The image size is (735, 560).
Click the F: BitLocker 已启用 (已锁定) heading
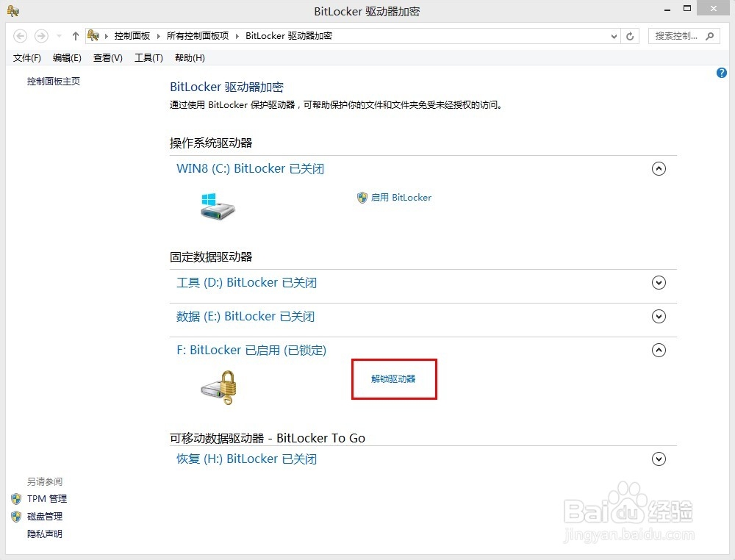click(251, 350)
